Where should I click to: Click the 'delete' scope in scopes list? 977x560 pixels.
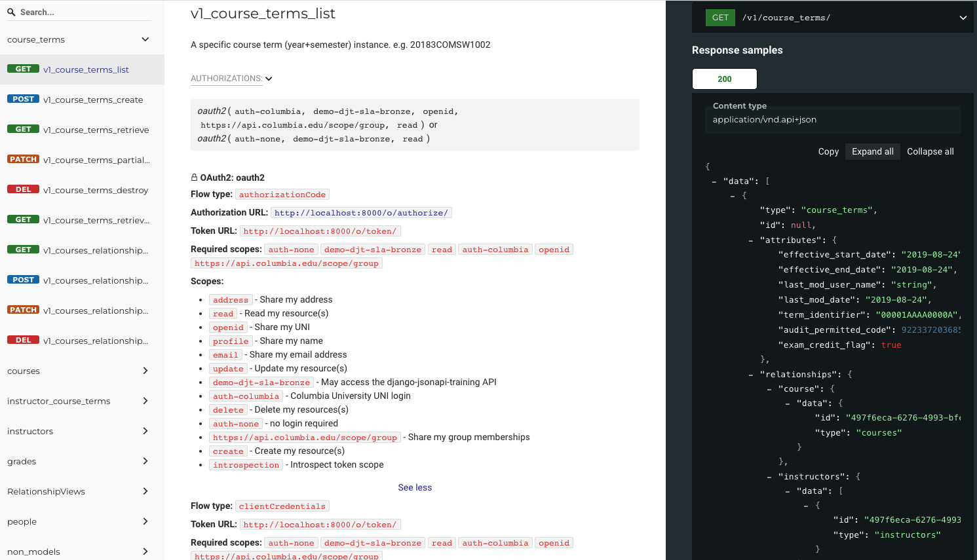(x=227, y=410)
